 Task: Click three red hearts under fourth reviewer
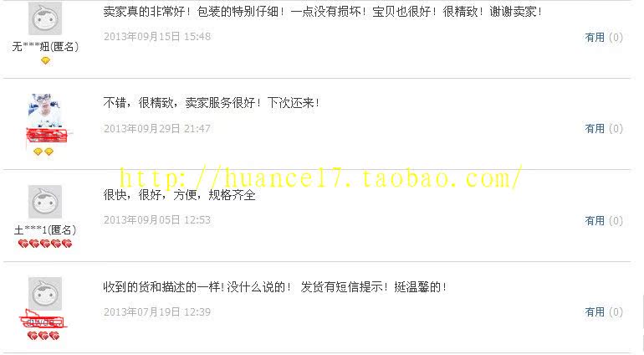coord(43,336)
